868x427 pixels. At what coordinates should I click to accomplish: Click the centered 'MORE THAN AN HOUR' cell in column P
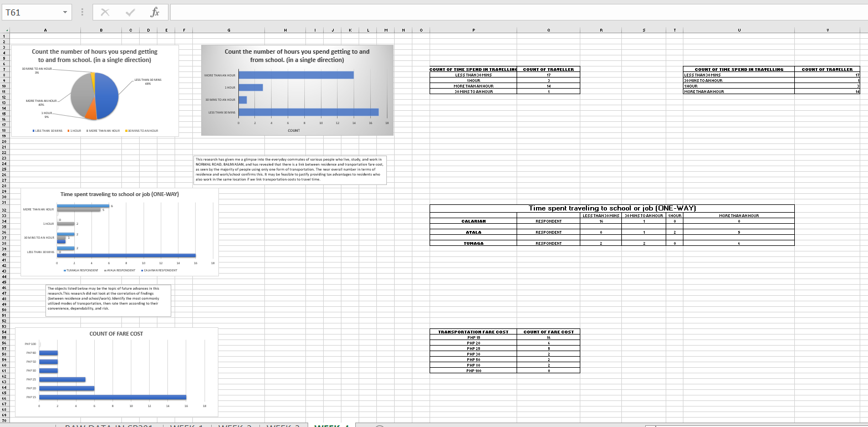[473, 86]
